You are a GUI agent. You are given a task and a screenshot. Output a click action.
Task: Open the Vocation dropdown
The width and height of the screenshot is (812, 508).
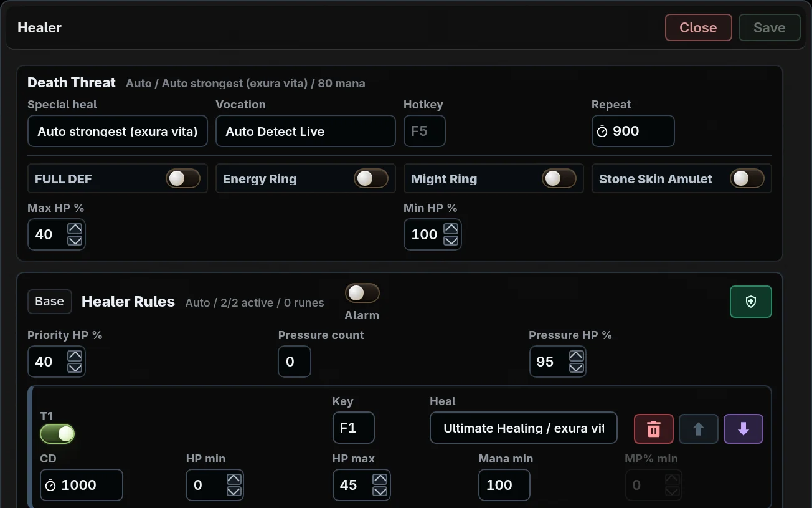point(306,131)
